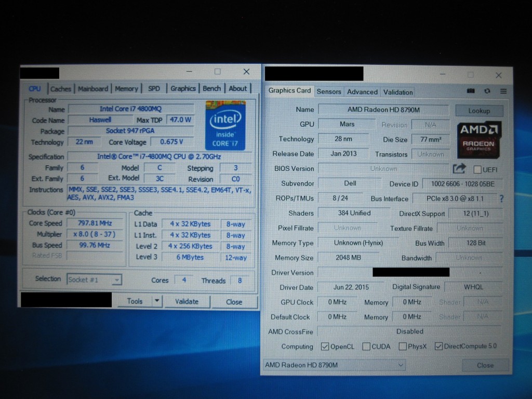
Task: Open the Advanced tab
Action: click(x=362, y=92)
